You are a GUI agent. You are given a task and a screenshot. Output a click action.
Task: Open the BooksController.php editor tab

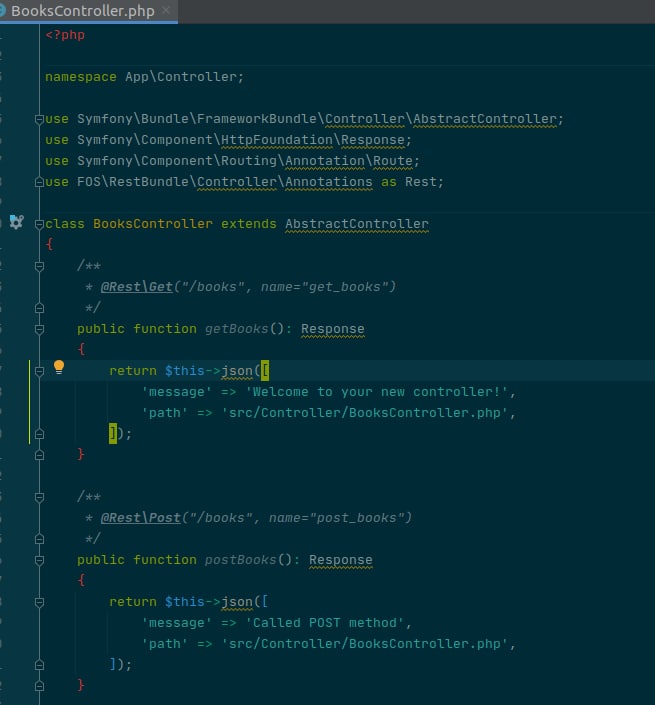pos(83,11)
